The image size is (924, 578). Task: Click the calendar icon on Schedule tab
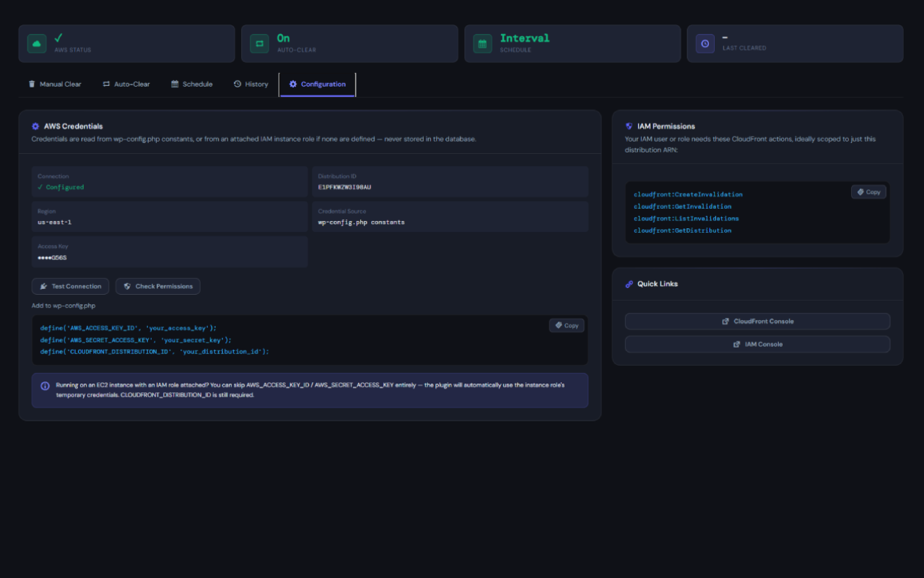click(175, 84)
